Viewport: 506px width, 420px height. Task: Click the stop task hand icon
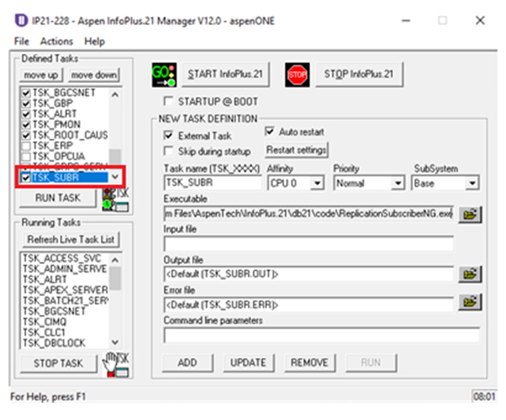pos(115,365)
